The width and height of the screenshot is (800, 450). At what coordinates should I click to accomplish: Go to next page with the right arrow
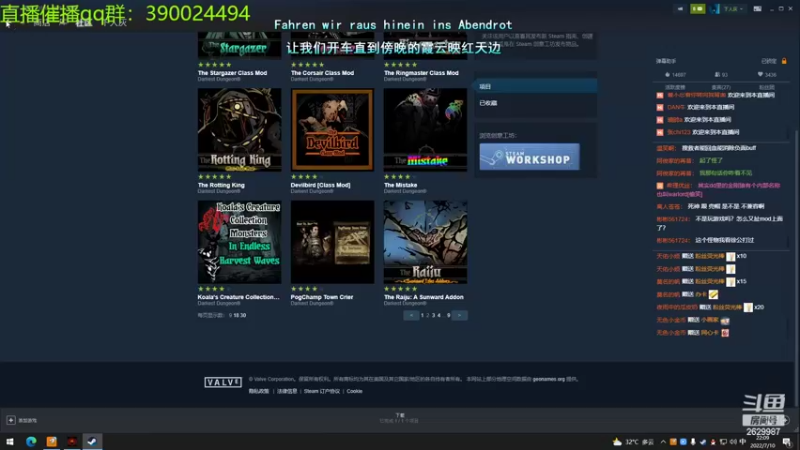459,315
